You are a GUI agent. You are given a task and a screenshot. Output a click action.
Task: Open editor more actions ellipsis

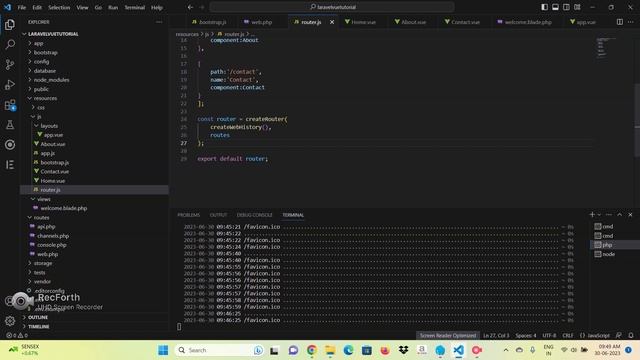(x=631, y=22)
